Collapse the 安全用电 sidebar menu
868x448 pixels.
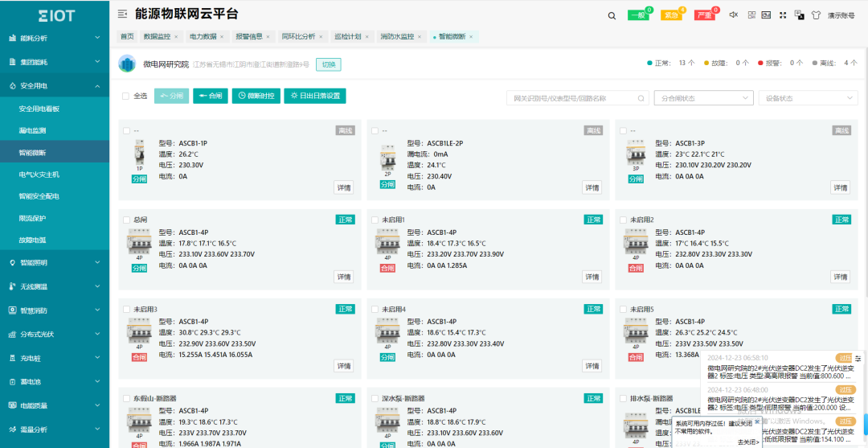pos(55,86)
